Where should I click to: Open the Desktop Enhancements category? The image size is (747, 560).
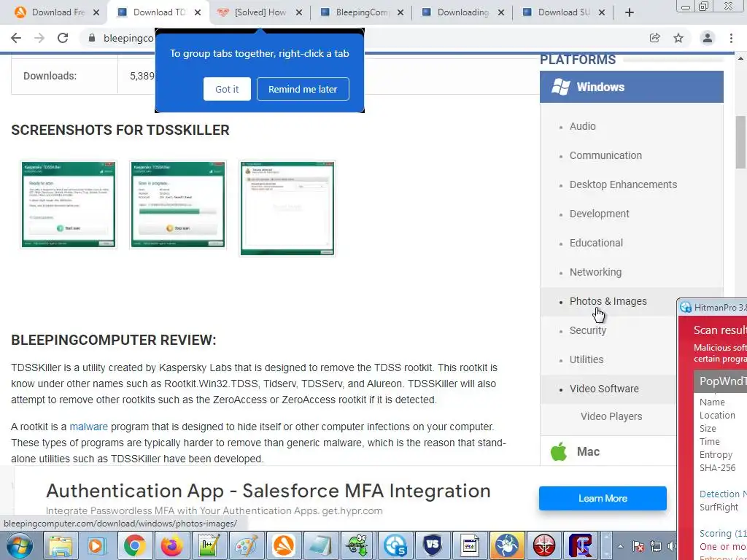click(x=623, y=184)
